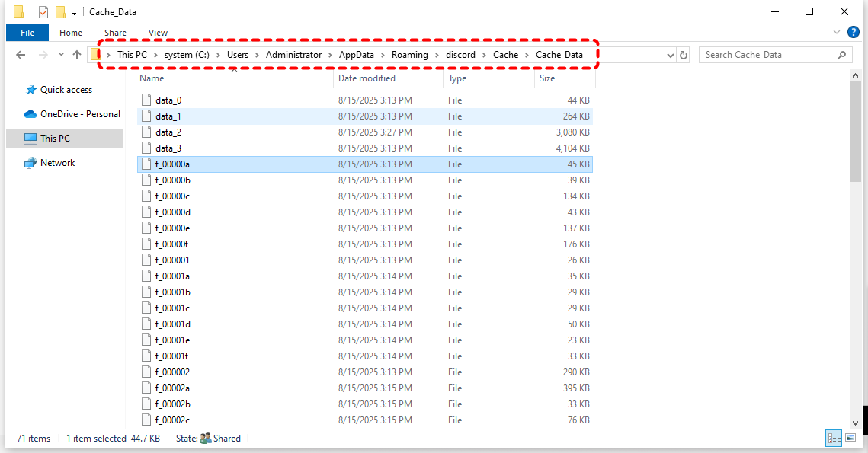Select the f_00000a file

click(x=365, y=164)
